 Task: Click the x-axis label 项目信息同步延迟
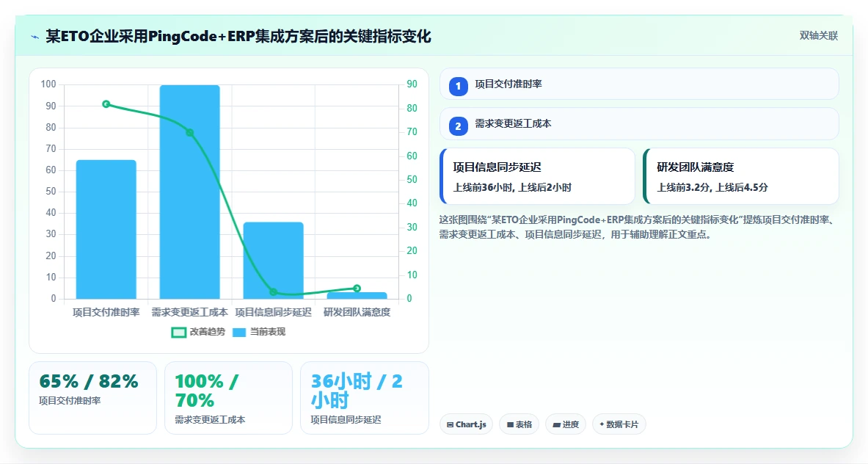(x=274, y=312)
